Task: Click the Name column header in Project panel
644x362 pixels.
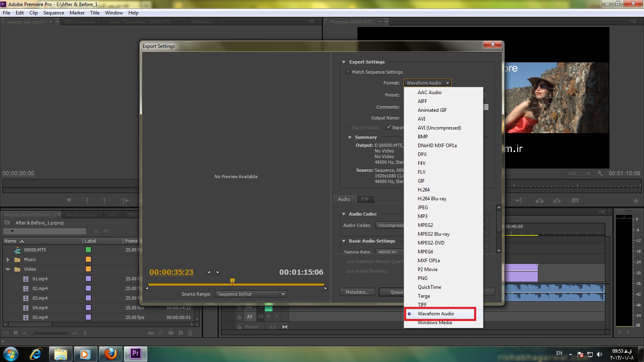Action: click(x=42, y=241)
